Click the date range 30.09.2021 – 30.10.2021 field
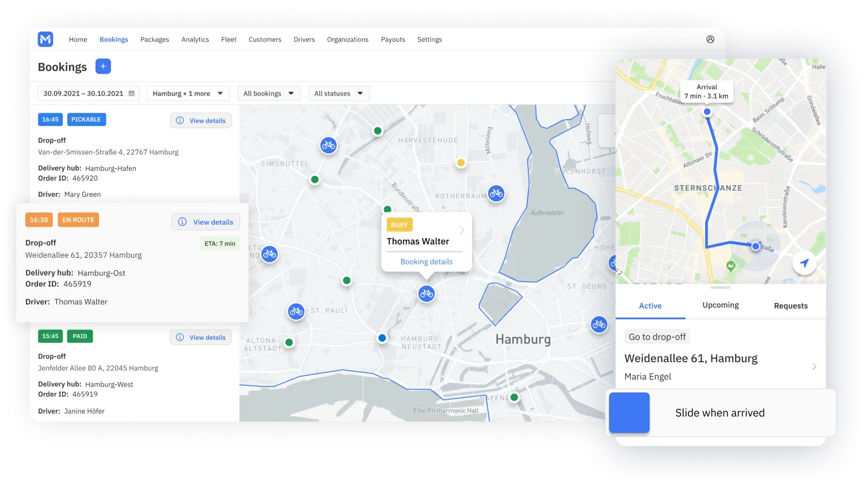The height and width of the screenshot is (490, 868). pyautogui.click(x=89, y=93)
